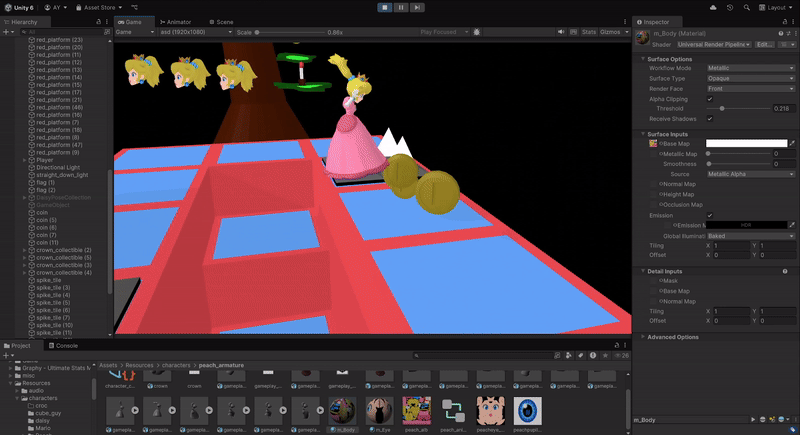Open the Asset Store menu

tap(99, 8)
